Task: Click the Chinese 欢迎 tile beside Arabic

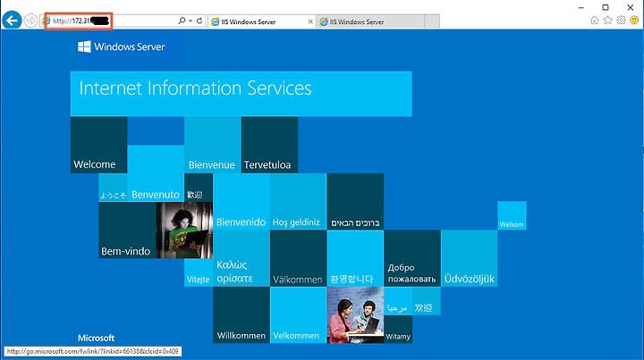Action: pos(427,301)
